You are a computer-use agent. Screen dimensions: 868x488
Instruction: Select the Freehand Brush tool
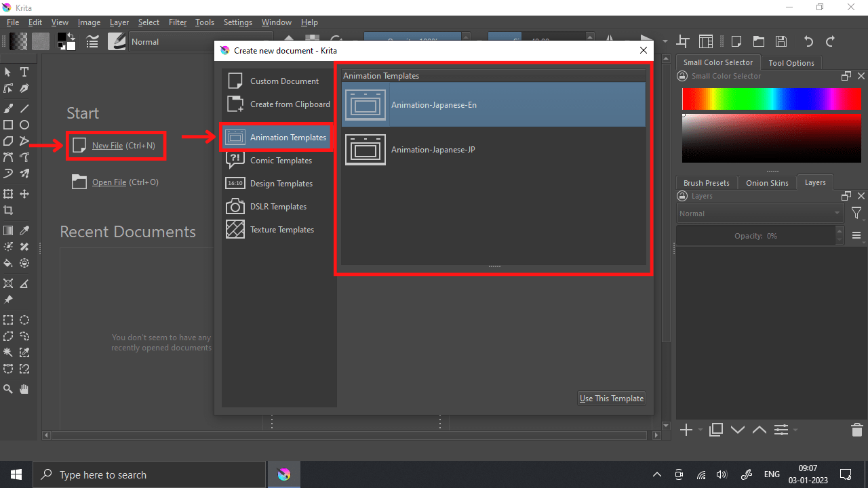click(x=8, y=108)
